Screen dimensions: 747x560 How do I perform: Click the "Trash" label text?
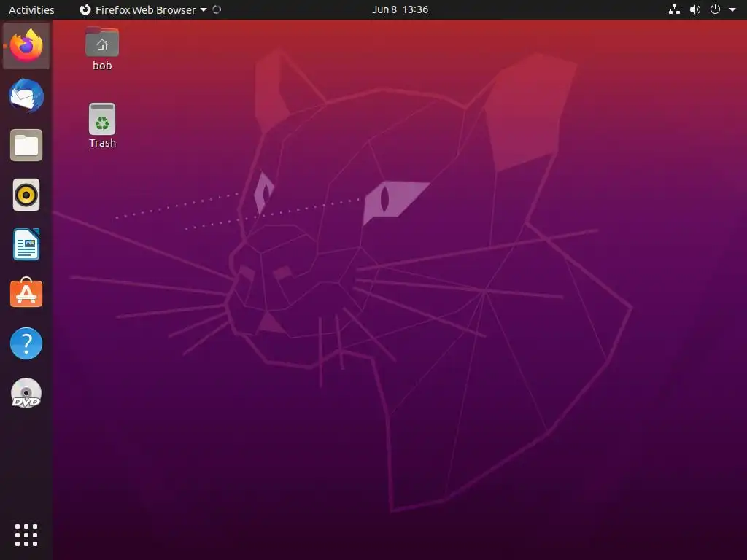coord(102,143)
